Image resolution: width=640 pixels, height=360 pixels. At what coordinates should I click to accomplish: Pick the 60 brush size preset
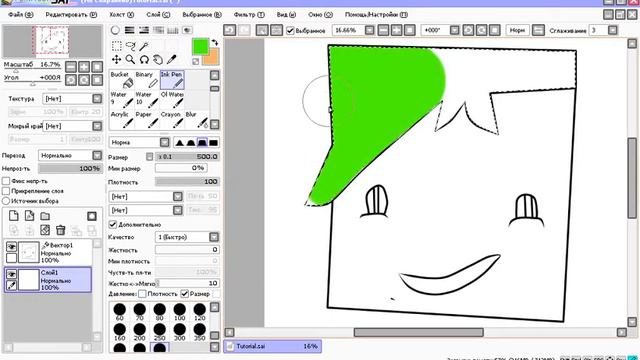pyautogui.click(x=120, y=312)
